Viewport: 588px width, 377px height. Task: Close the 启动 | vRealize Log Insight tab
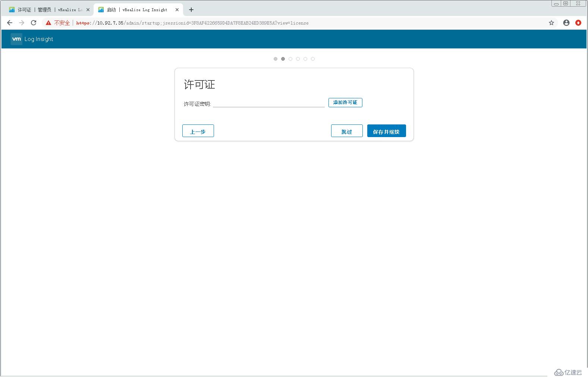coord(177,10)
